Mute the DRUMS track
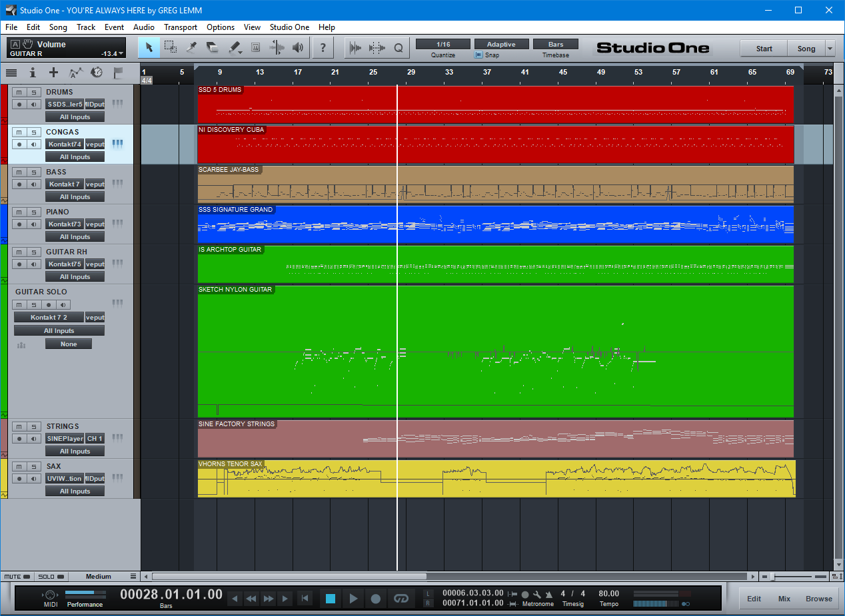Screen dimensions: 845x616 click(19, 92)
